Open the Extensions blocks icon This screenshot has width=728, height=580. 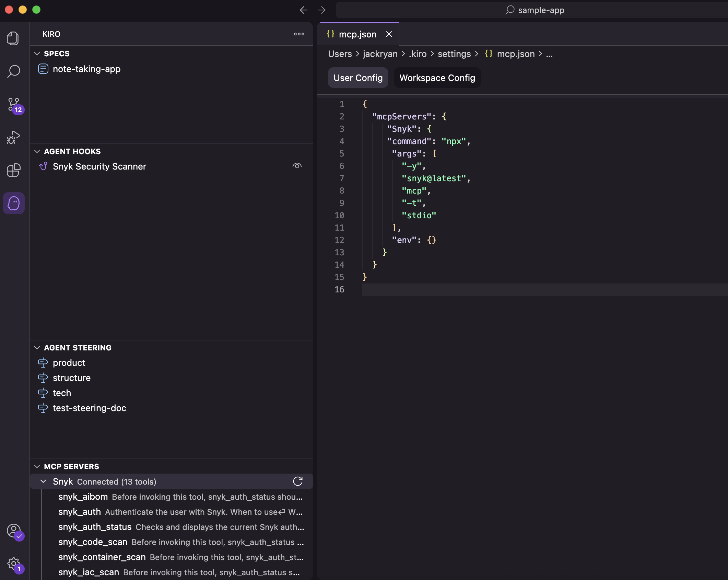tap(14, 170)
